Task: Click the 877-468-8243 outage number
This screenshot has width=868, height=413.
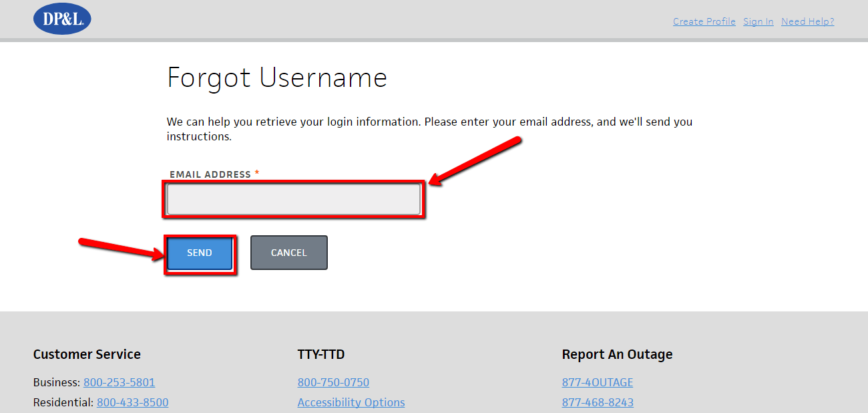Action: [x=597, y=402]
